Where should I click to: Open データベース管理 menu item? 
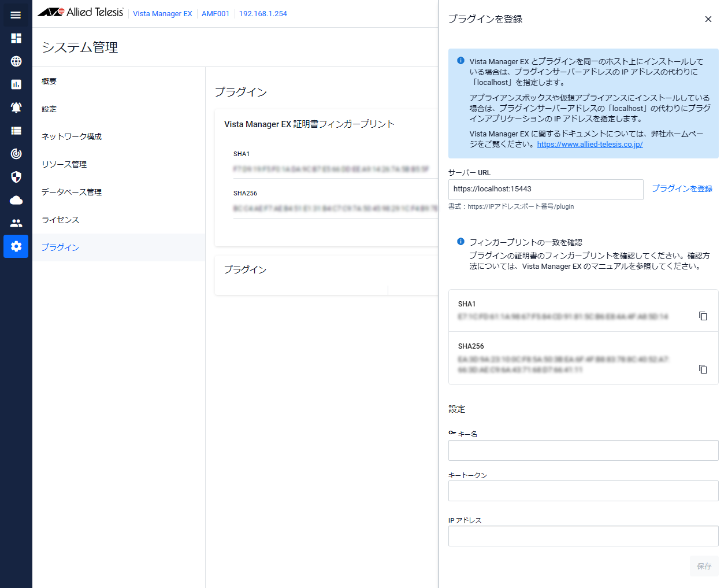pyautogui.click(x=118, y=193)
